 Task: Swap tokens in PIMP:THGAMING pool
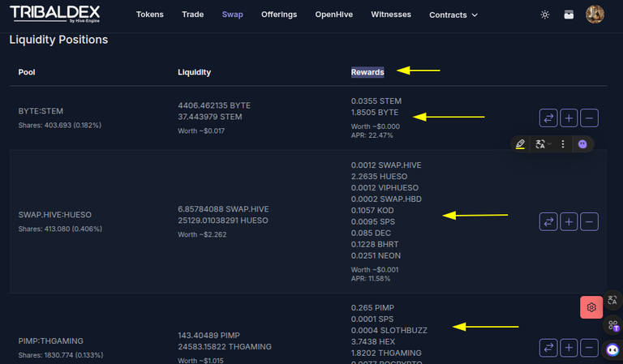click(x=548, y=348)
